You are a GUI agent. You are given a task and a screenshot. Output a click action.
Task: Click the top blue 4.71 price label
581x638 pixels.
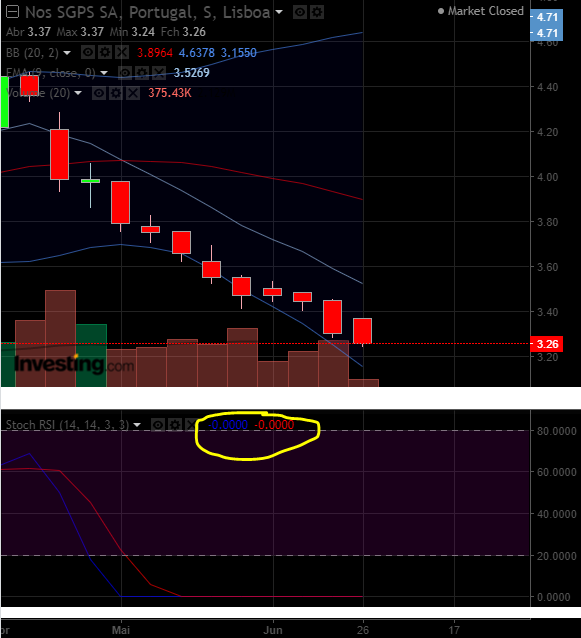(x=547, y=17)
